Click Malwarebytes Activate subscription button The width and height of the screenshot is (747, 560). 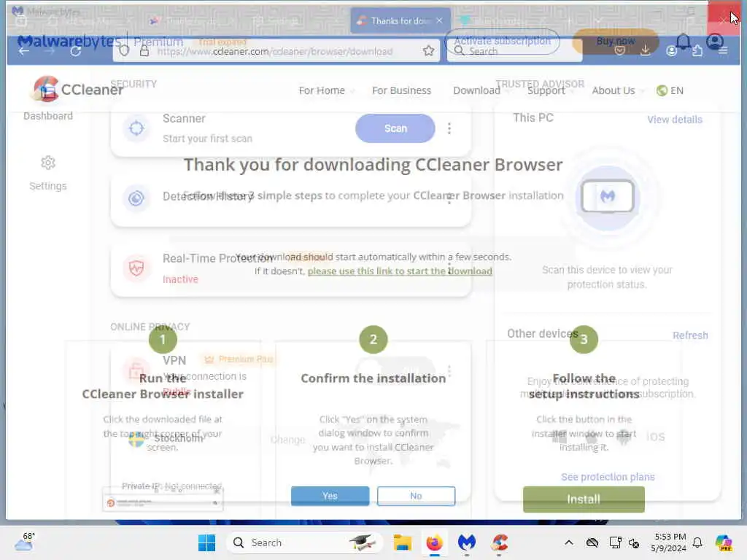point(502,41)
